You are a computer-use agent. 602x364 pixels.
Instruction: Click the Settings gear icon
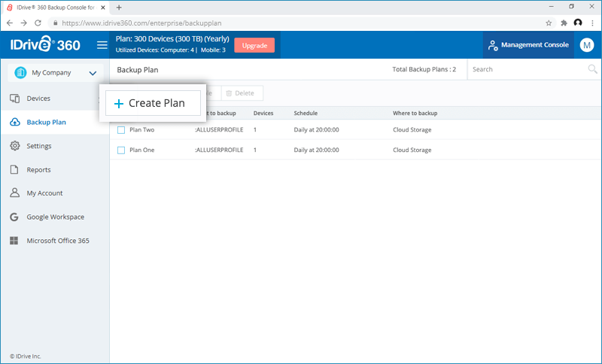[x=14, y=146]
